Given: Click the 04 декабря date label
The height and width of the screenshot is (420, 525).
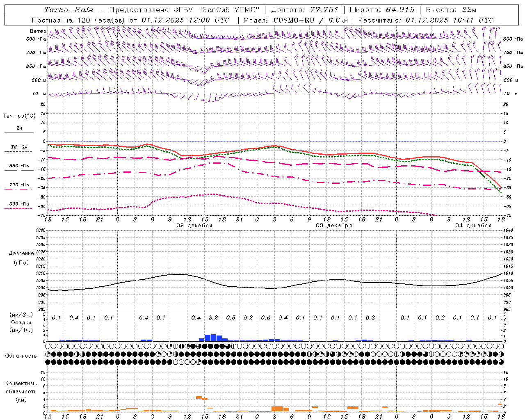Looking at the screenshot, I should (473, 226).
